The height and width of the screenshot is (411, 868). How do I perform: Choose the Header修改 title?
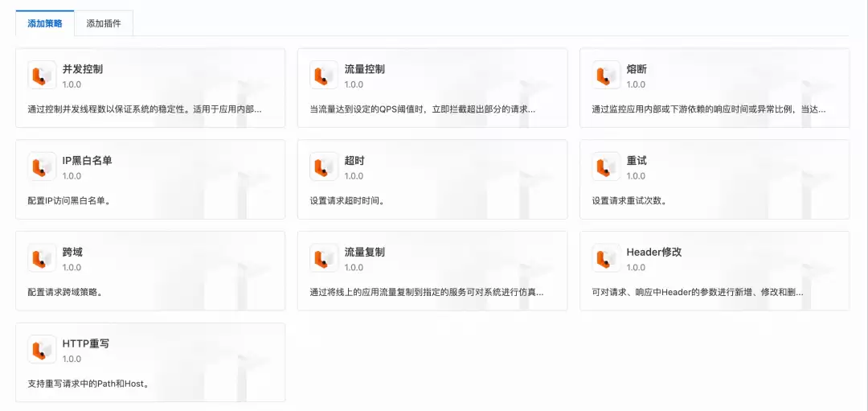[653, 252]
